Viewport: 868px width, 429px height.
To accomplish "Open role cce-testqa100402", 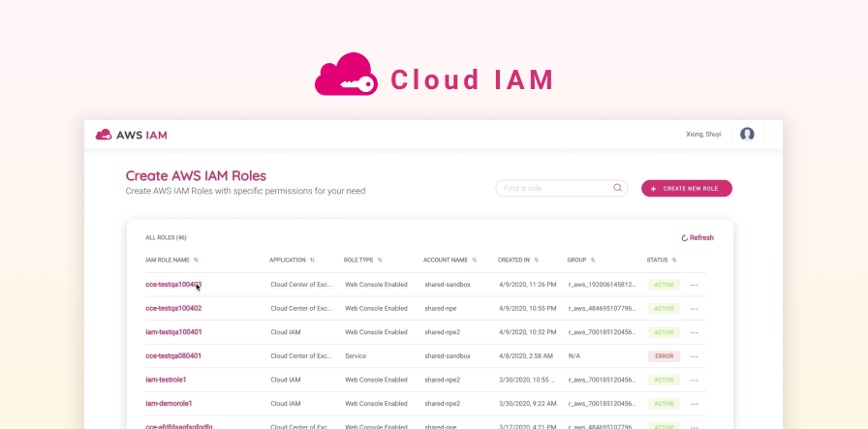I will pos(173,308).
